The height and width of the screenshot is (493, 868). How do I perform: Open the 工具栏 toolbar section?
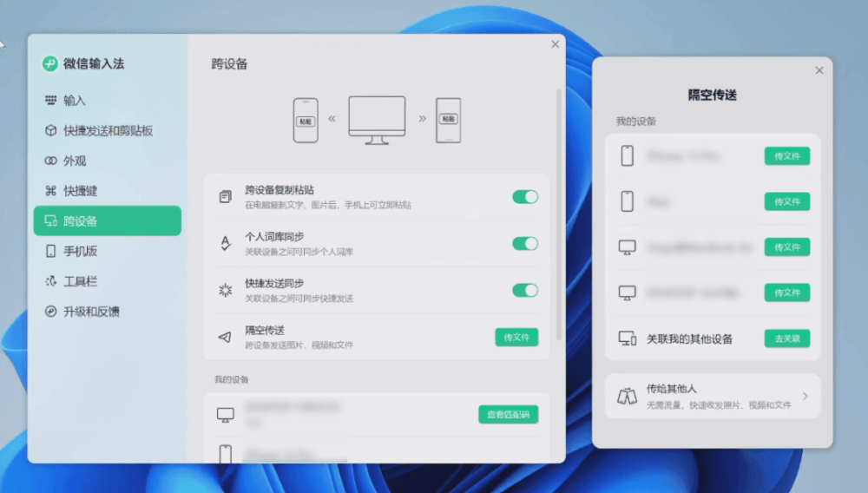pos(108,281)
